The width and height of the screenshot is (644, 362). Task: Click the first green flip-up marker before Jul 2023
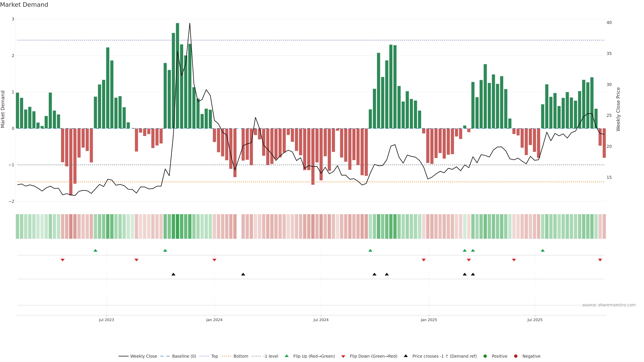95,250
